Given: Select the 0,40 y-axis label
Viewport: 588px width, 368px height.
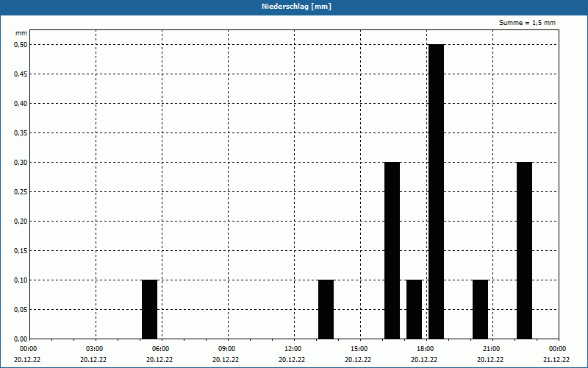Looking at the screenshot, I should [21, 104].
